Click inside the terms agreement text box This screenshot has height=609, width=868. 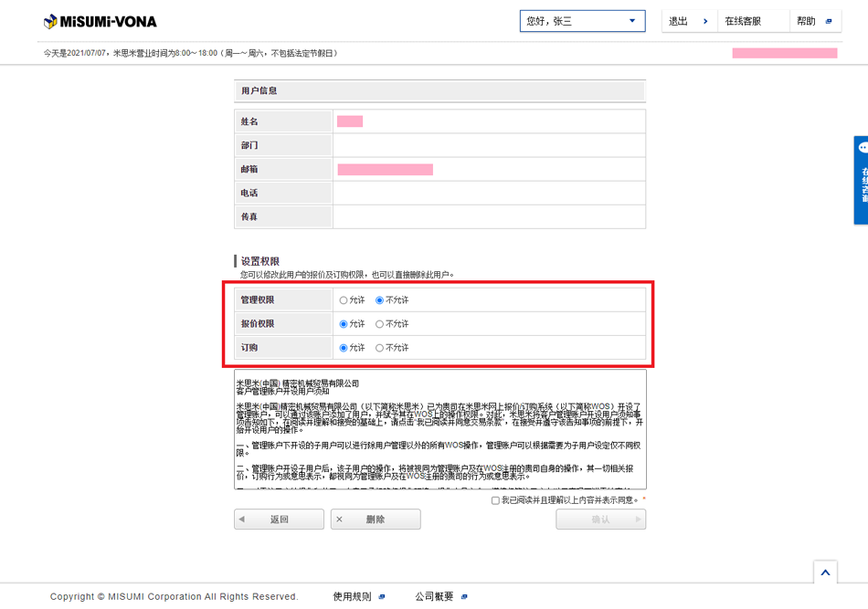[439, 429]
